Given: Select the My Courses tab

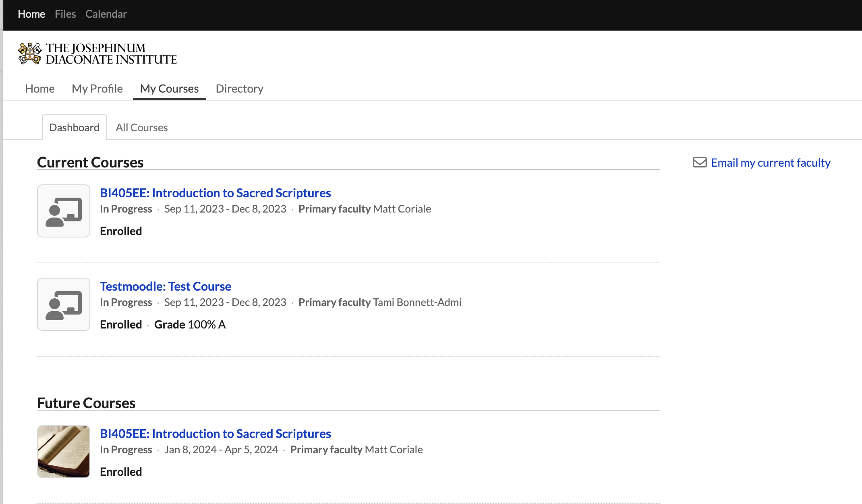Looking at the screenshot, I should coord(169,89).
